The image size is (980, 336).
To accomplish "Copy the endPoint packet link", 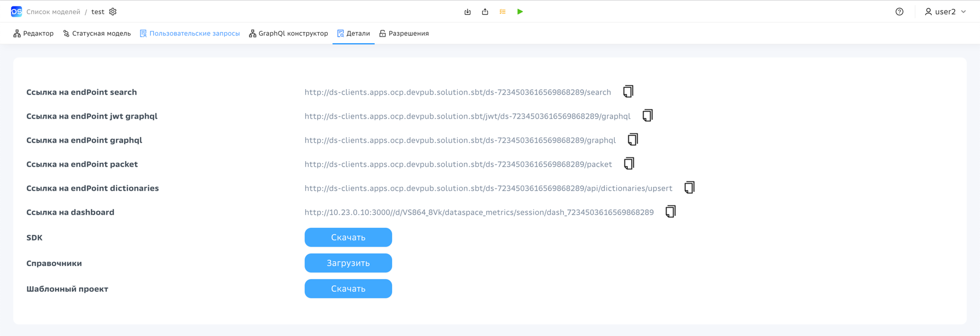I will coord(629,164).
